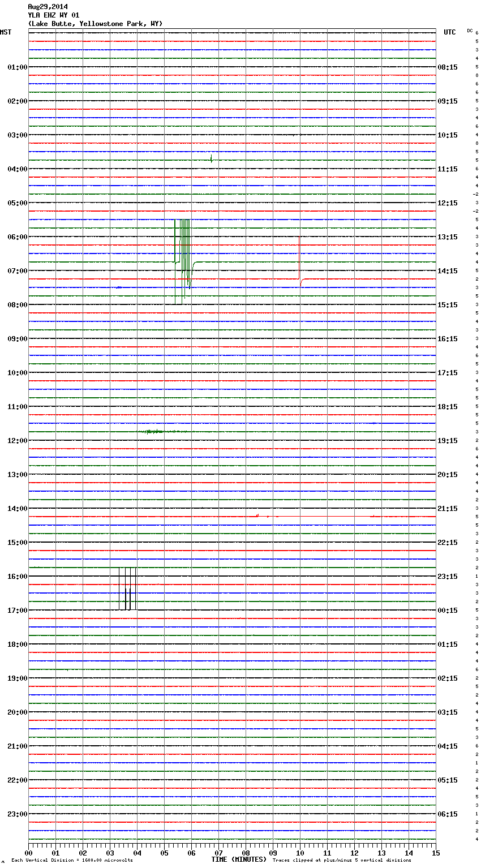Click minute 07 on the bottom axis

(x=218, y=853)
